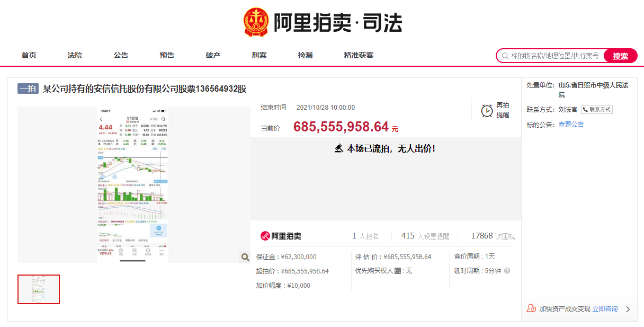
Task: Open the 刑案 navigation tab
Action: 260,55
